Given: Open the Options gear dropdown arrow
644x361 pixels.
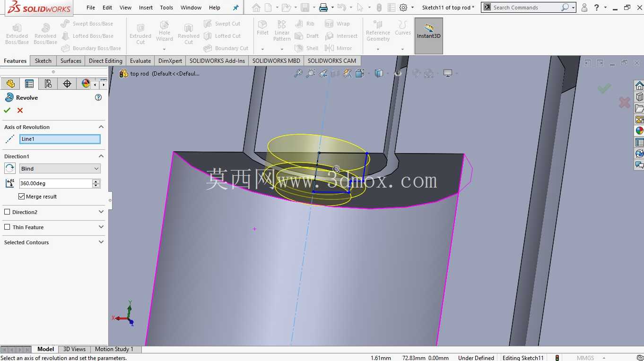Looking at the screenshot, I should 412,8.
